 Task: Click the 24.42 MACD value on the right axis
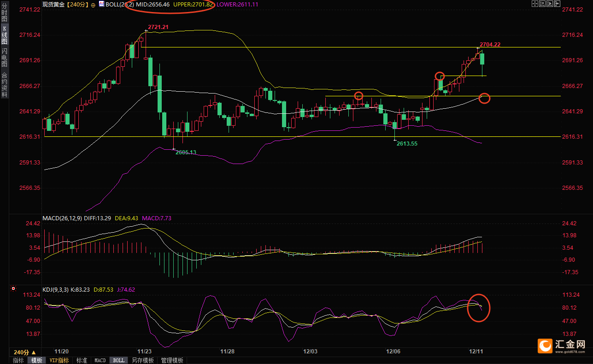click(570, 223)
